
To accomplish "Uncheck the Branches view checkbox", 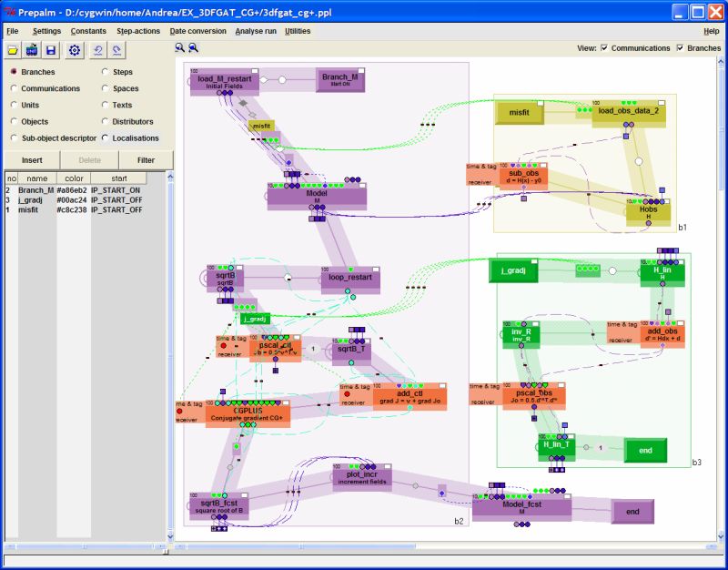I will pyautogui.click(x=681, y=48).
